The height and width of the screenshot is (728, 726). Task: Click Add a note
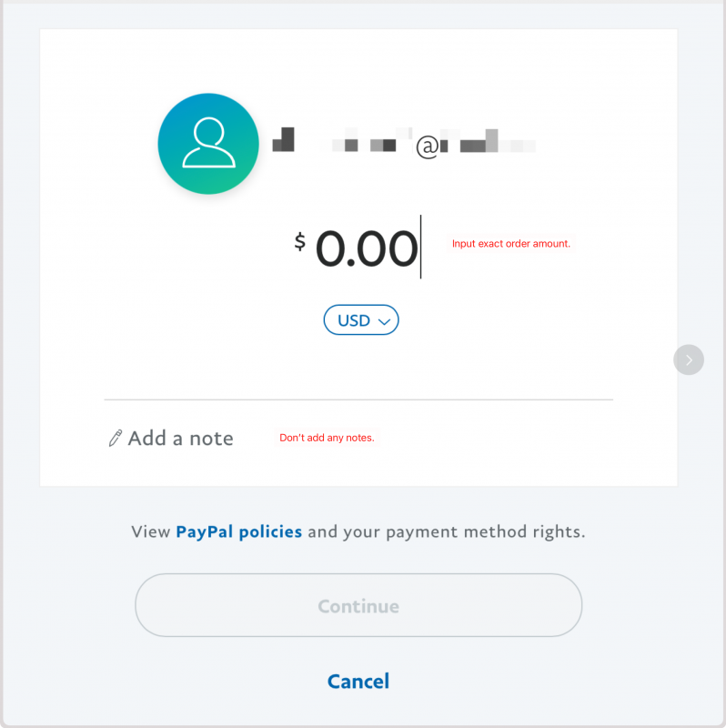coord(180,438)
